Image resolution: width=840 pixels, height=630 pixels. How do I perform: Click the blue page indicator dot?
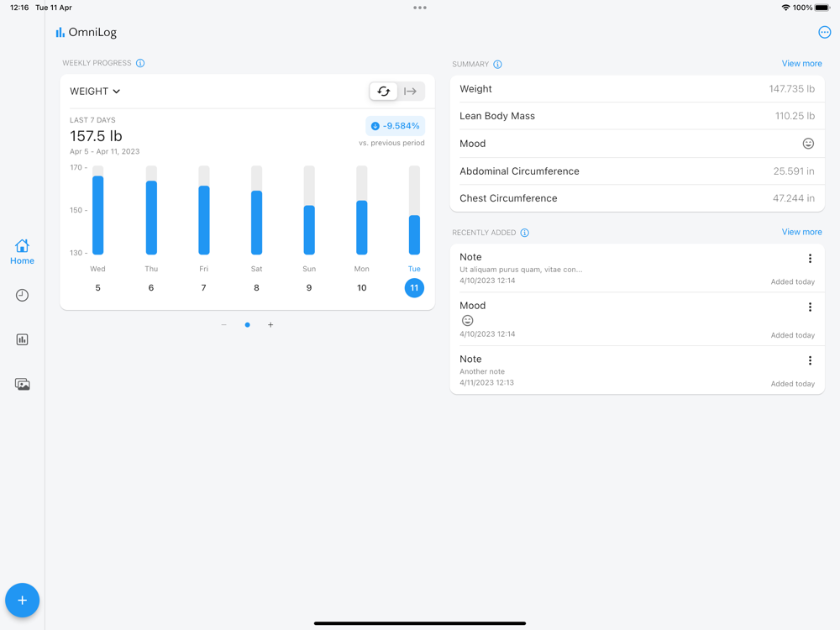[x=248, y=324]
